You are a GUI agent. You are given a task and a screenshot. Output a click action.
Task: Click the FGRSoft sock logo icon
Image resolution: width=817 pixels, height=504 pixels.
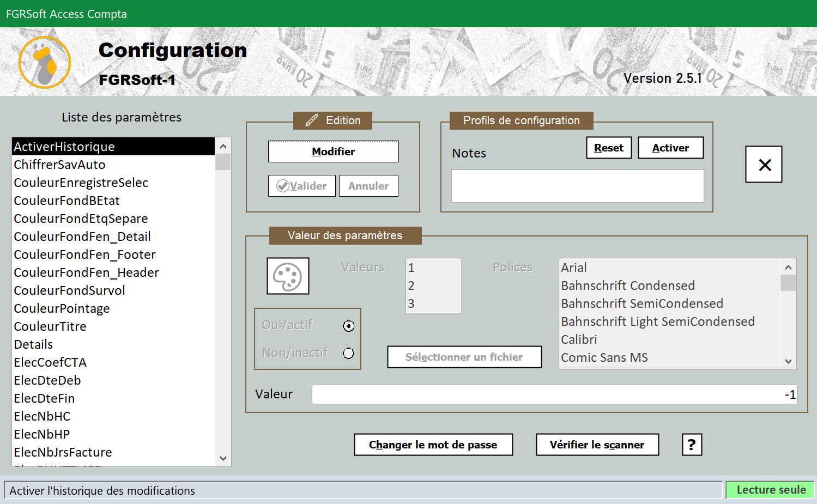click(45, 63)
